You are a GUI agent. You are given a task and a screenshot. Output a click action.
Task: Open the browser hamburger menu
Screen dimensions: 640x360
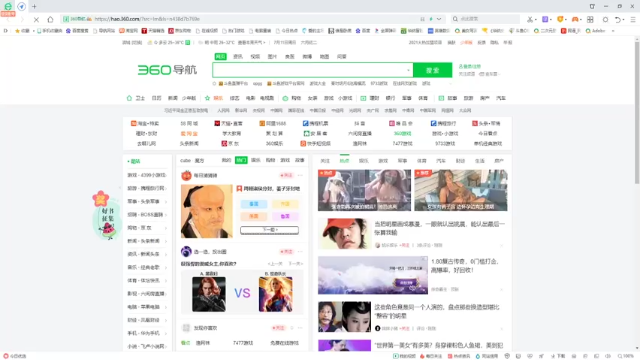coord(633,19)
